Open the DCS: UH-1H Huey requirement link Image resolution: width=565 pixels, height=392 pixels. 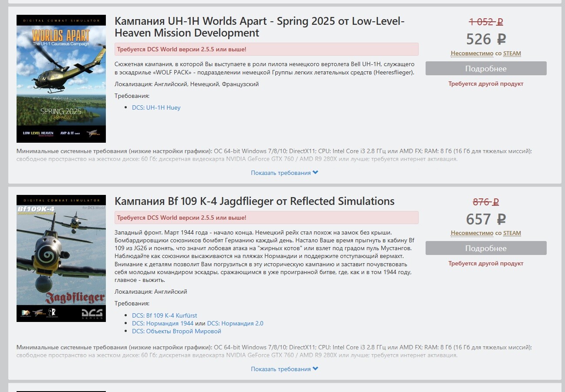point(156,107)
